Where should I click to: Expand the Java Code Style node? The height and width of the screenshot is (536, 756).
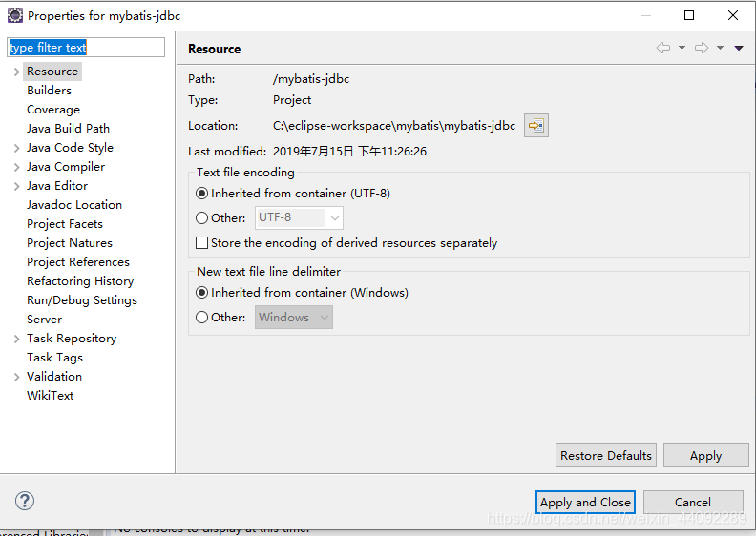click(x=17, y=148)
